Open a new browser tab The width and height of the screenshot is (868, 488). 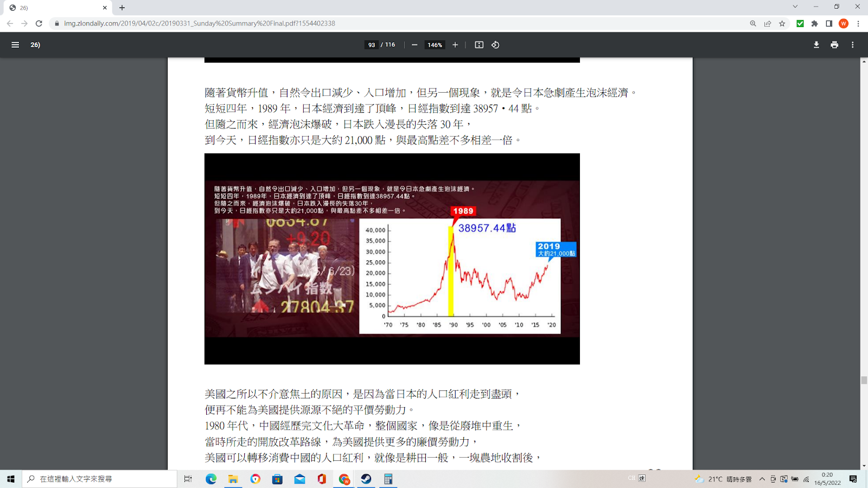click(122, 8)
